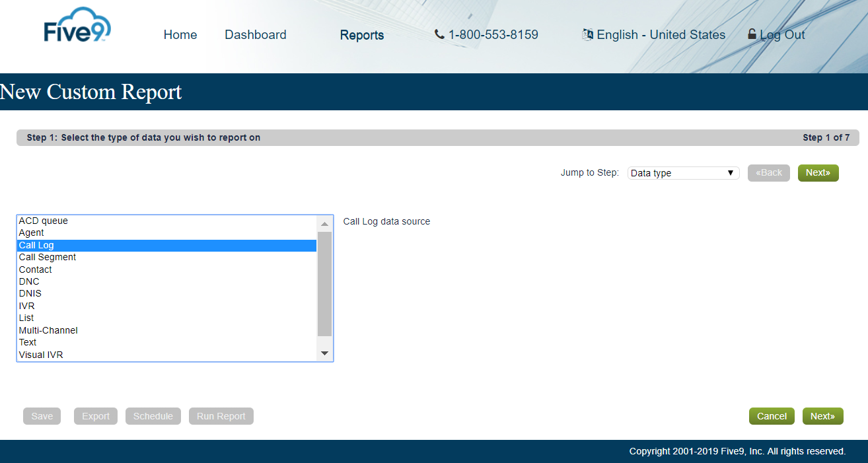Viewport: 868px width, 463px height.
Task: Open the Jump to Step dropdown
Action: coord(682,172)
